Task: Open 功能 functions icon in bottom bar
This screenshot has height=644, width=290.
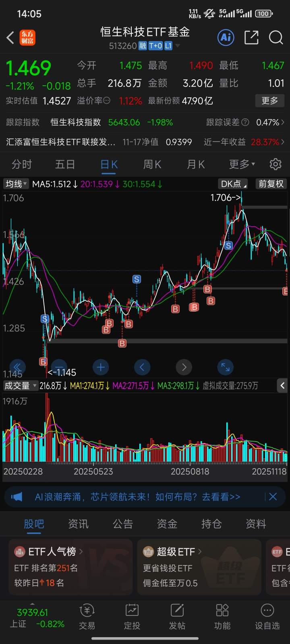Action: [x=222, y=611]
